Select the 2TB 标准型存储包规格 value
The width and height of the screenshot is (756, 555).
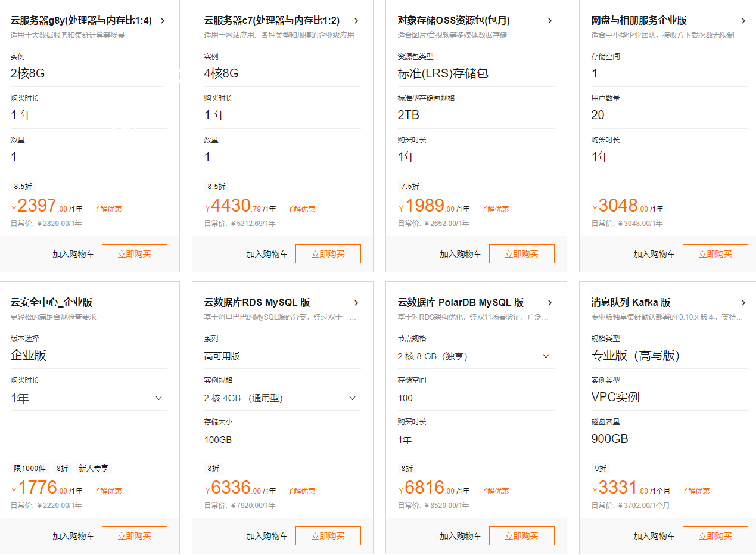[409, 115]
